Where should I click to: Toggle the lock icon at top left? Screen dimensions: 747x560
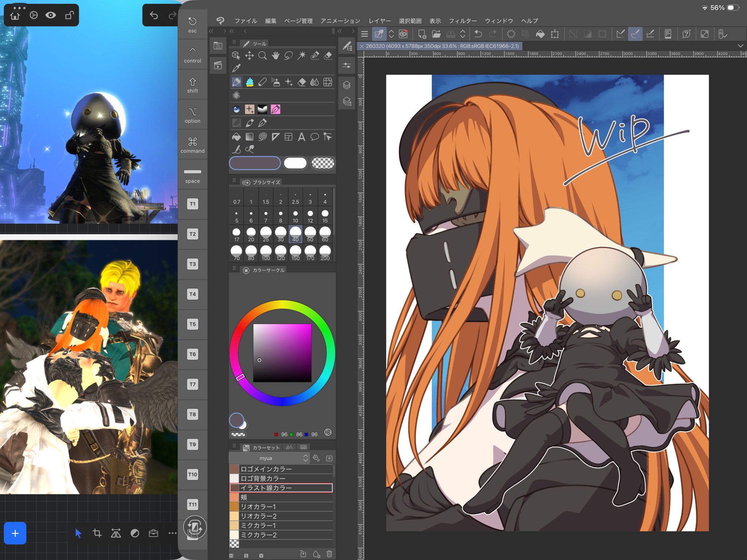(69, 15)
